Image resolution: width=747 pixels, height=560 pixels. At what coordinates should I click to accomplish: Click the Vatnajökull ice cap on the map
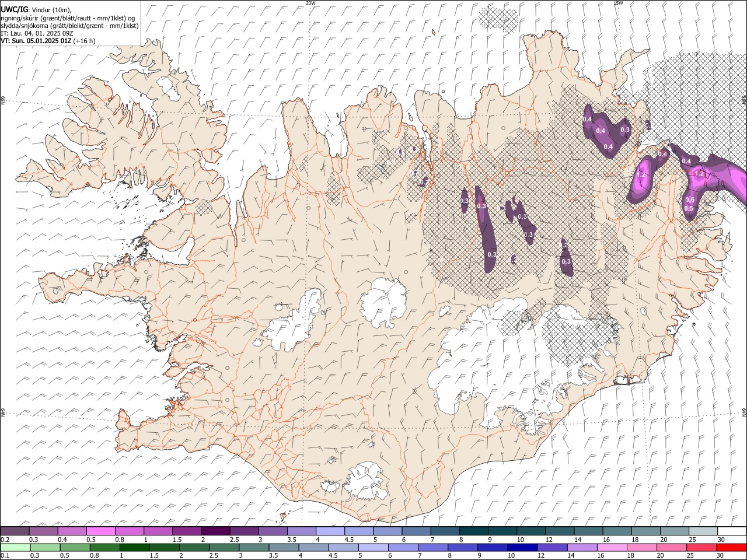(496, 362)
